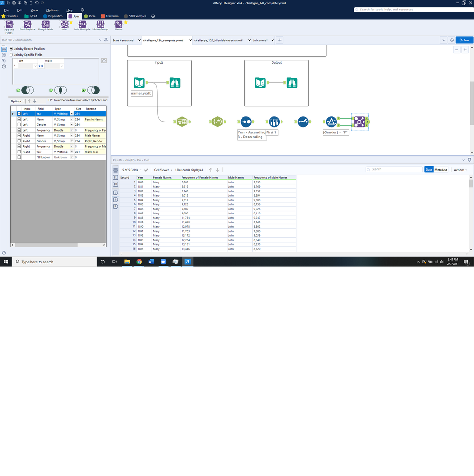This screenshot has height=476, width=474.
Task: Open the Options dropdown in configuration
Action: (x=17, y=101)
